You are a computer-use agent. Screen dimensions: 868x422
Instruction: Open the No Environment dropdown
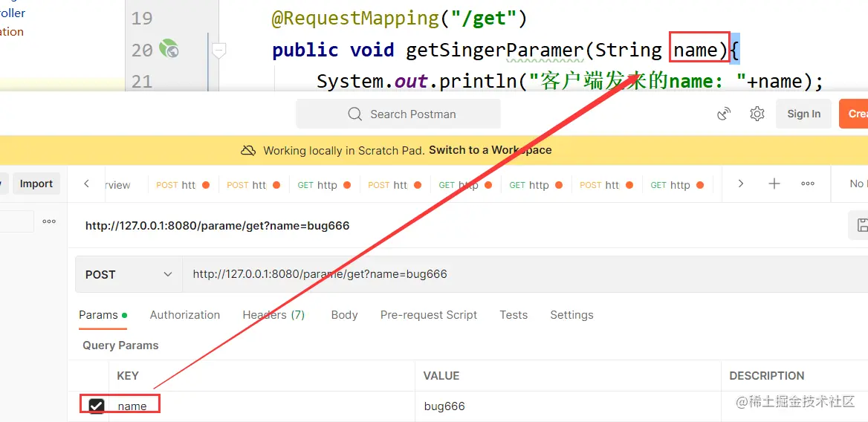click(x=858, y=184)
